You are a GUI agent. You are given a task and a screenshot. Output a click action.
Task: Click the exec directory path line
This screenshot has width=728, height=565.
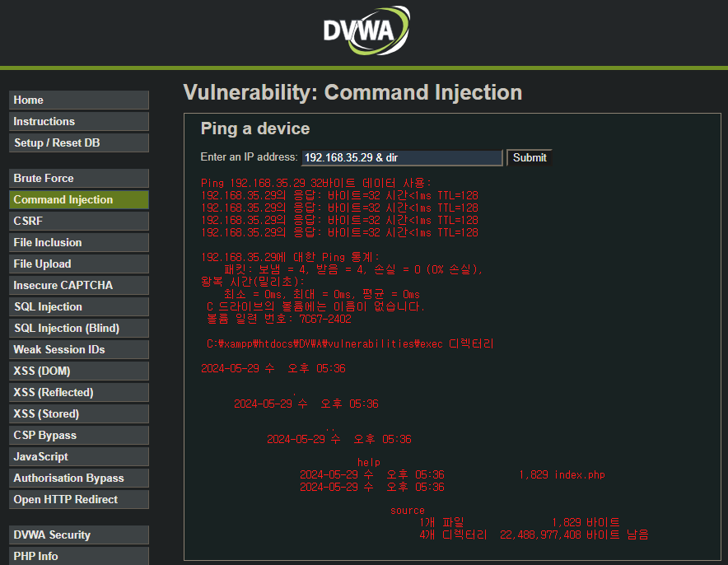(350, 344)
